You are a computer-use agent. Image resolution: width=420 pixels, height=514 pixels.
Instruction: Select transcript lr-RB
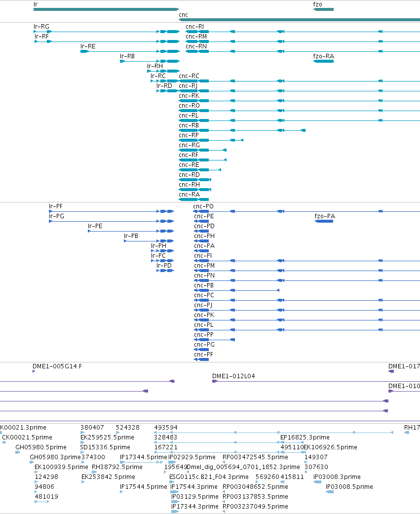tap(150, 61)
